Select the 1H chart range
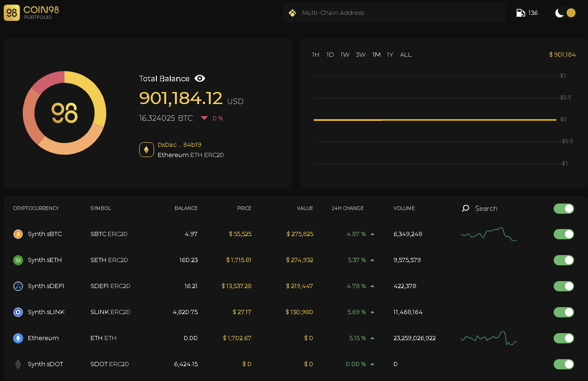588x381 pixels. click(x=316, y=55)
